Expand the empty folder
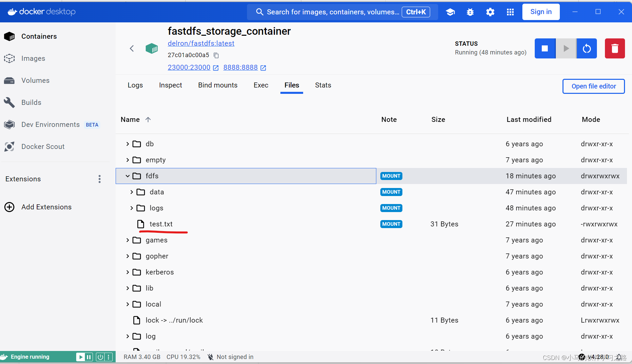This screenshot has height=364, width=632. click(x=128, y=160)
